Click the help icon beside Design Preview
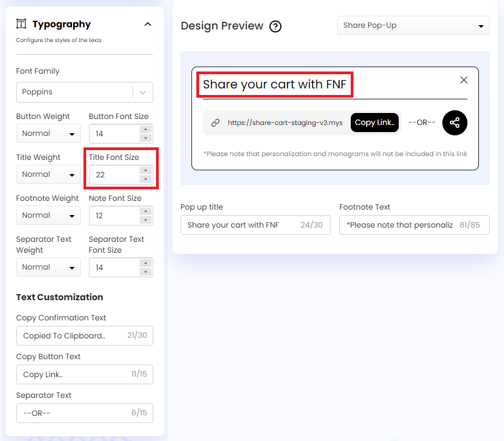 click(x=275, y=26)
